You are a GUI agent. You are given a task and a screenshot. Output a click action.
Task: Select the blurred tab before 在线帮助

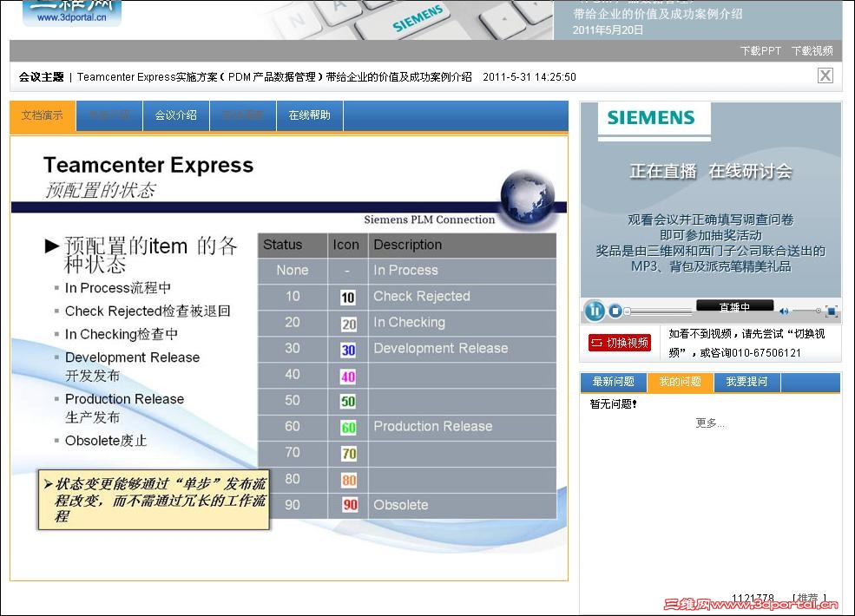[x=243, y=115]
